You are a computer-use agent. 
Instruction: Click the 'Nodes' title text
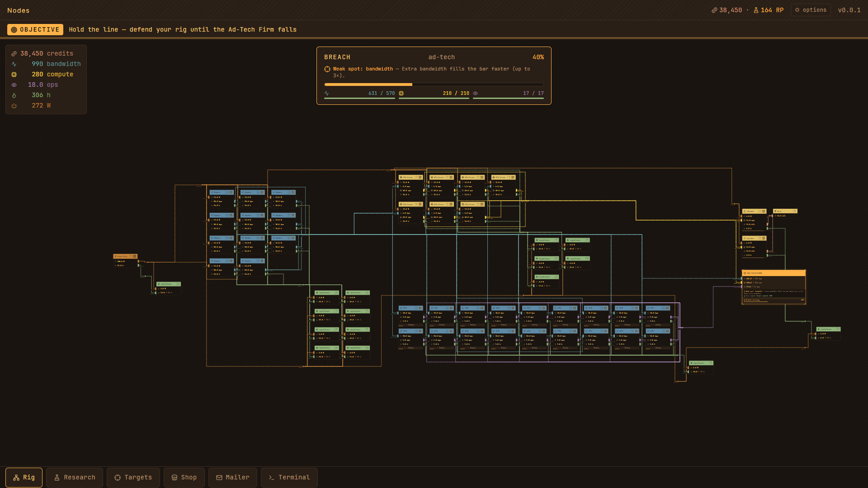click(x=19, y=10)
